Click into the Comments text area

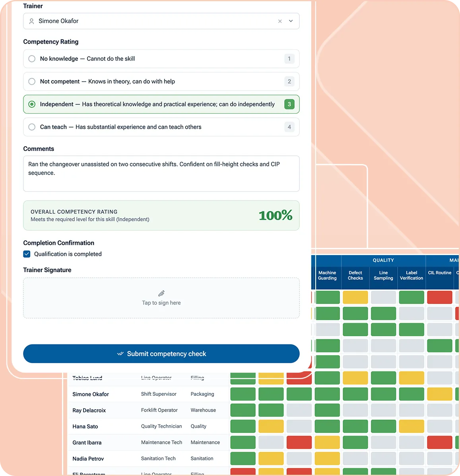click(161, 174)
